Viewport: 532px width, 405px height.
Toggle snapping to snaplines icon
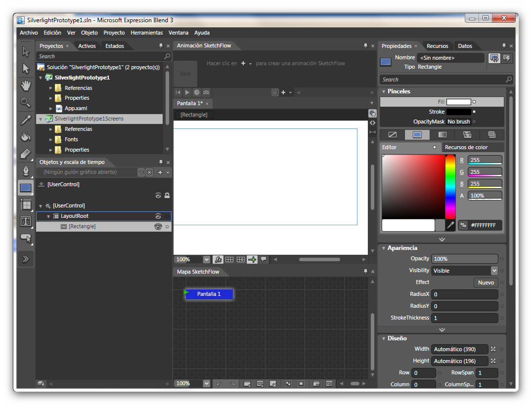(x=252, y=260)
